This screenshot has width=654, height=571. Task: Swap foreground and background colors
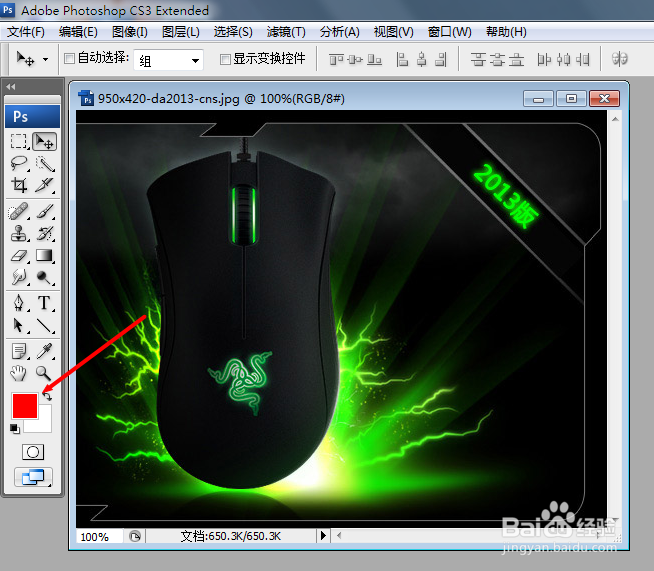tap(47, 396)
